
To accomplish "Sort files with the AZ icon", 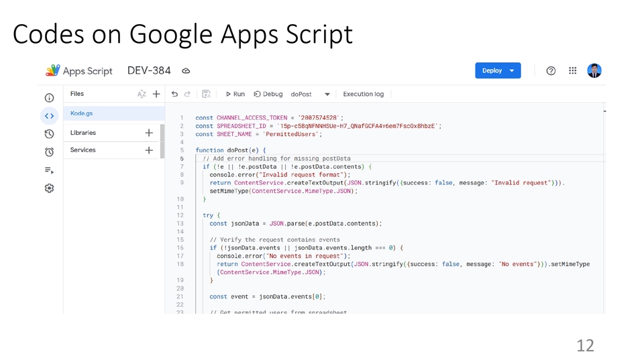I will click(x=142, y=95).
